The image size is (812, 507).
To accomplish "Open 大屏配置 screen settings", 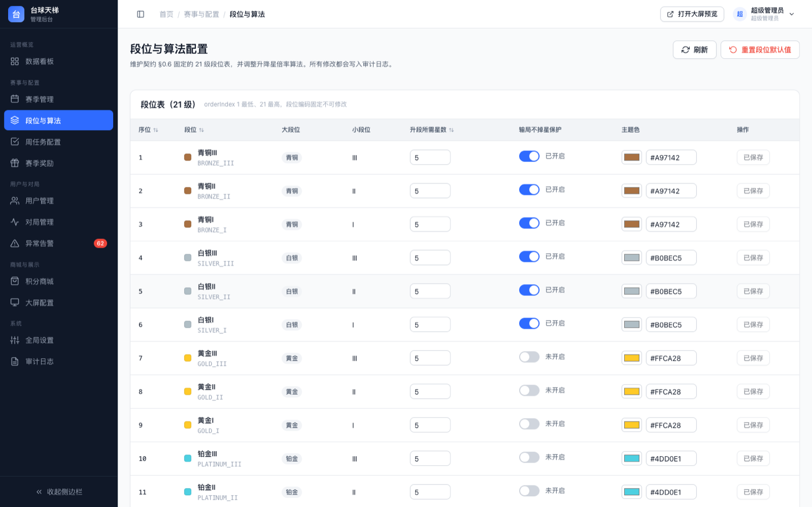I will point(58,302).
